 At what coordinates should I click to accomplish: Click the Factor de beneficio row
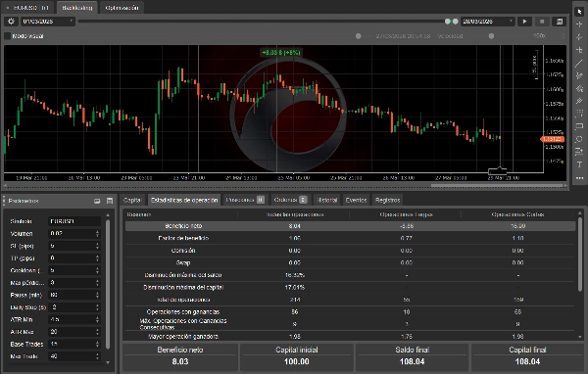coord(350,238)
